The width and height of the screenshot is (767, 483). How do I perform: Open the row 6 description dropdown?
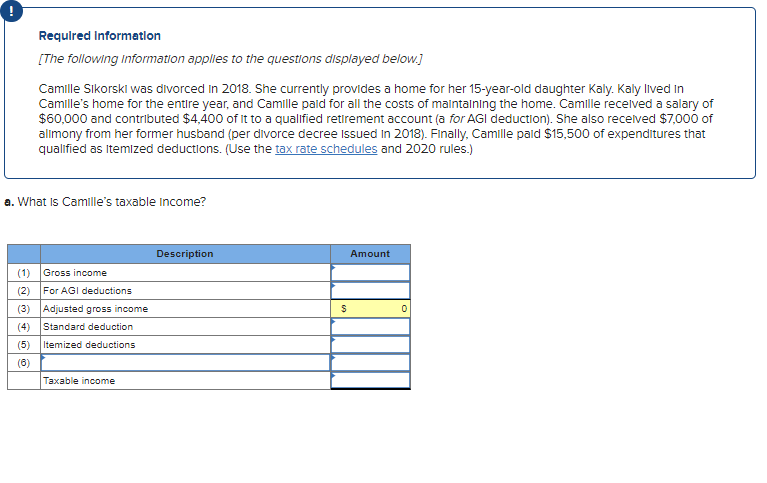185,363
